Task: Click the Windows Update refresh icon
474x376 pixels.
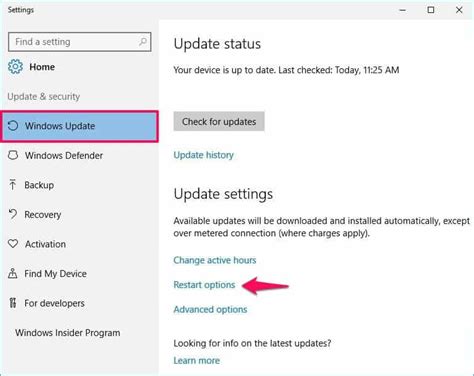Action: [13, 126]
